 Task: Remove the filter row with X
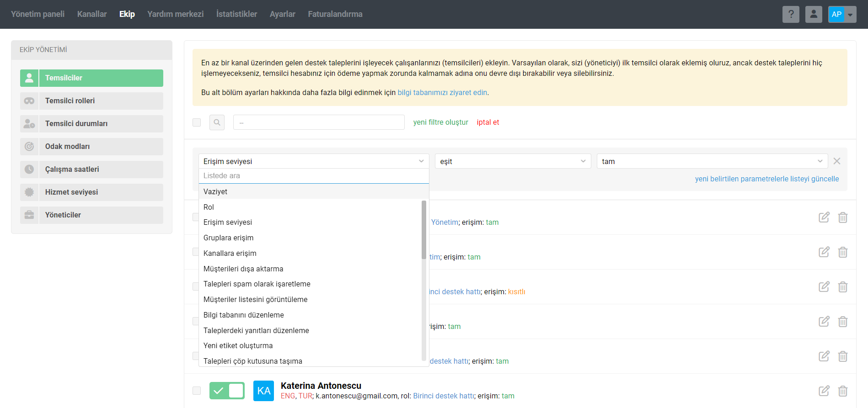837,161
